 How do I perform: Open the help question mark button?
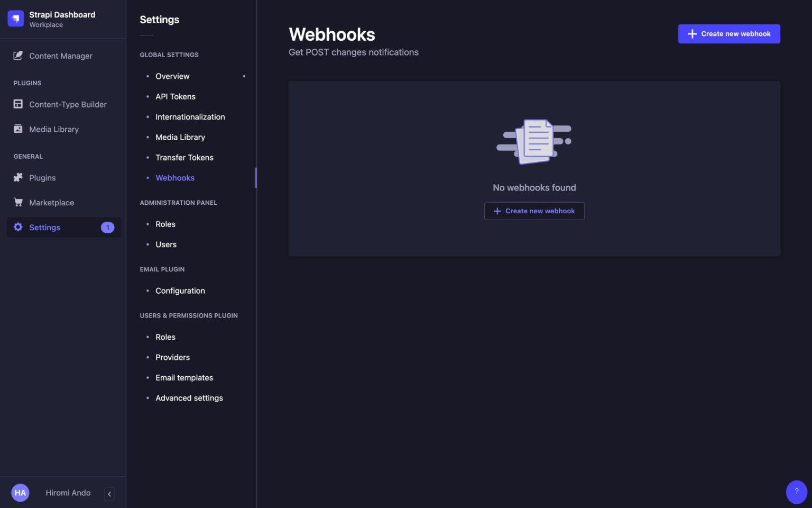[796, 492]
